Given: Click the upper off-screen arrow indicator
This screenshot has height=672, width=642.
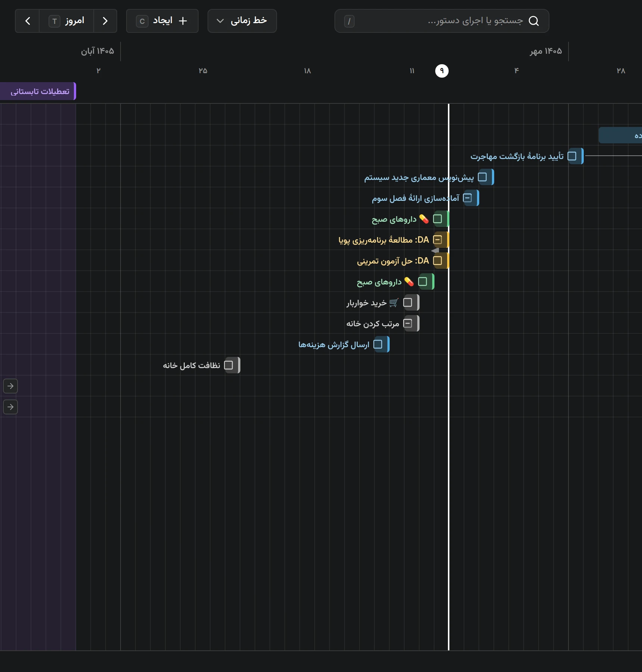Looking at the screenshot, I should coord(10,386).
